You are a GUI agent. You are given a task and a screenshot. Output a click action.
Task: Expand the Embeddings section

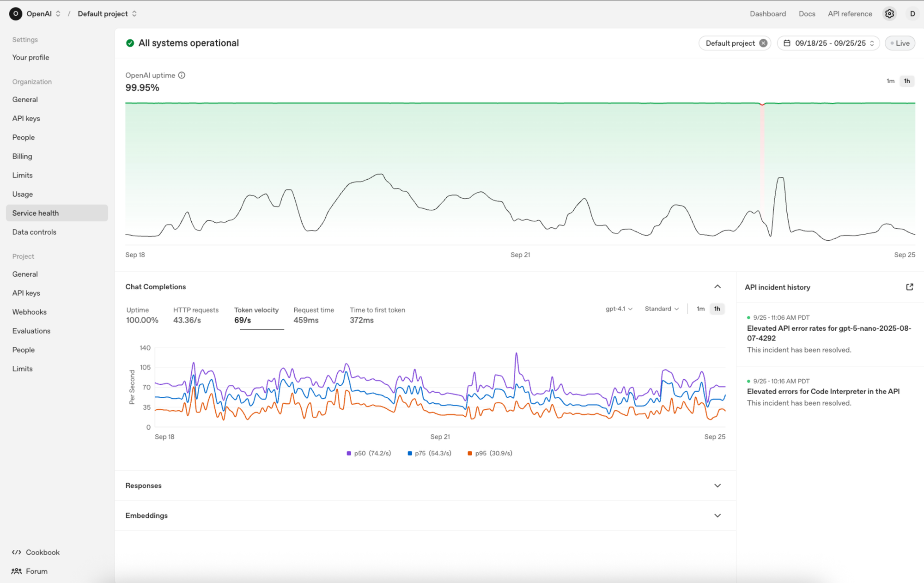[x=717, y=515]
